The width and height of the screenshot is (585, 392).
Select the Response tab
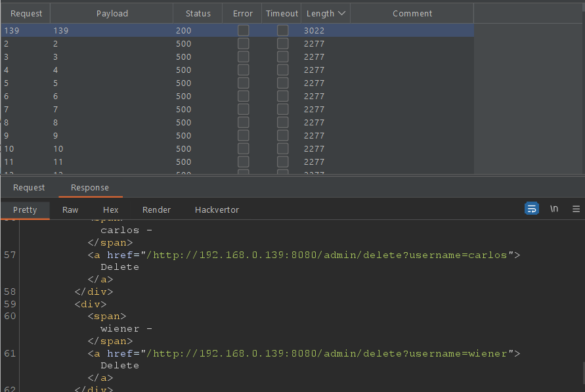(x=90, y=188)
